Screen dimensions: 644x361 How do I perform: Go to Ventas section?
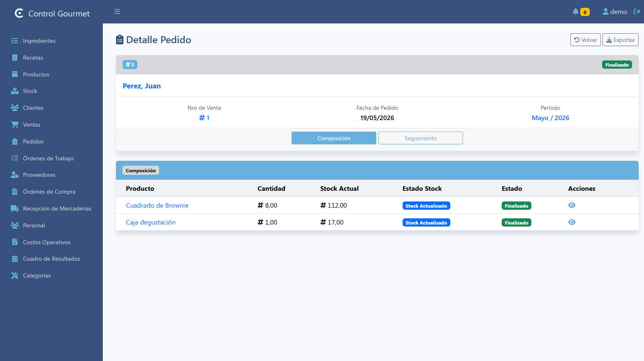point(32,125)
